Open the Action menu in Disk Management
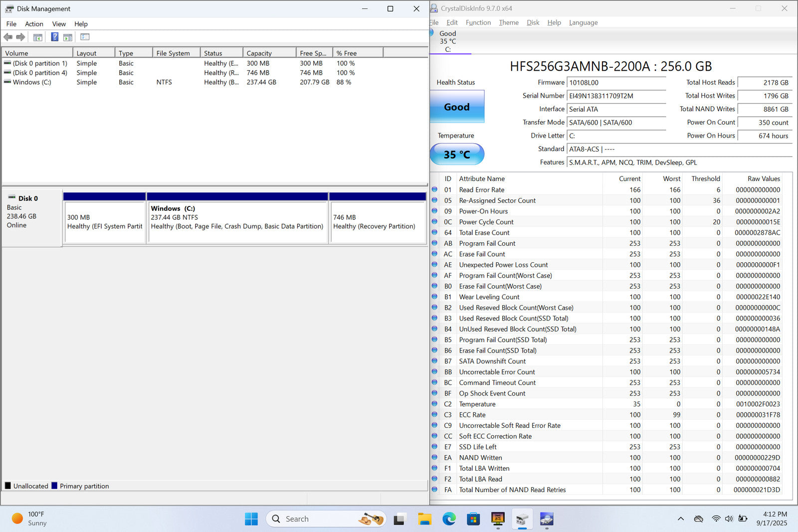Screen dimensions: 798x532 click(x=34, y=24)
